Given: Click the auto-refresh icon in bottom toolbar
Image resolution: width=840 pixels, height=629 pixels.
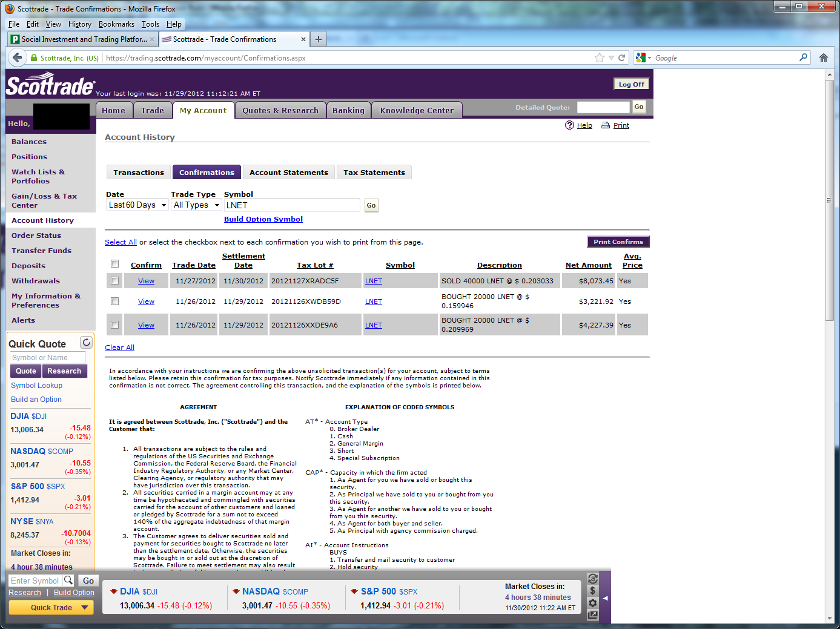Looking at the screenshot, I should click(592, 579).
